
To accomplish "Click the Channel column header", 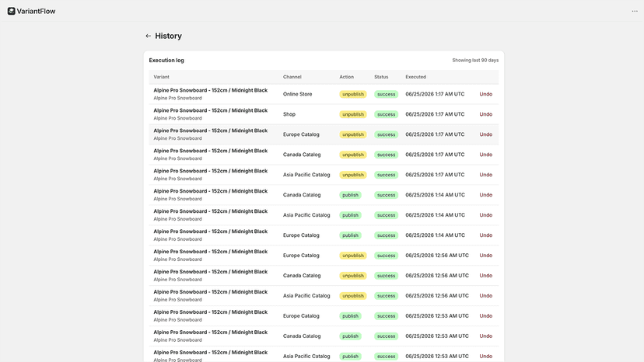I will pos(292,77).
